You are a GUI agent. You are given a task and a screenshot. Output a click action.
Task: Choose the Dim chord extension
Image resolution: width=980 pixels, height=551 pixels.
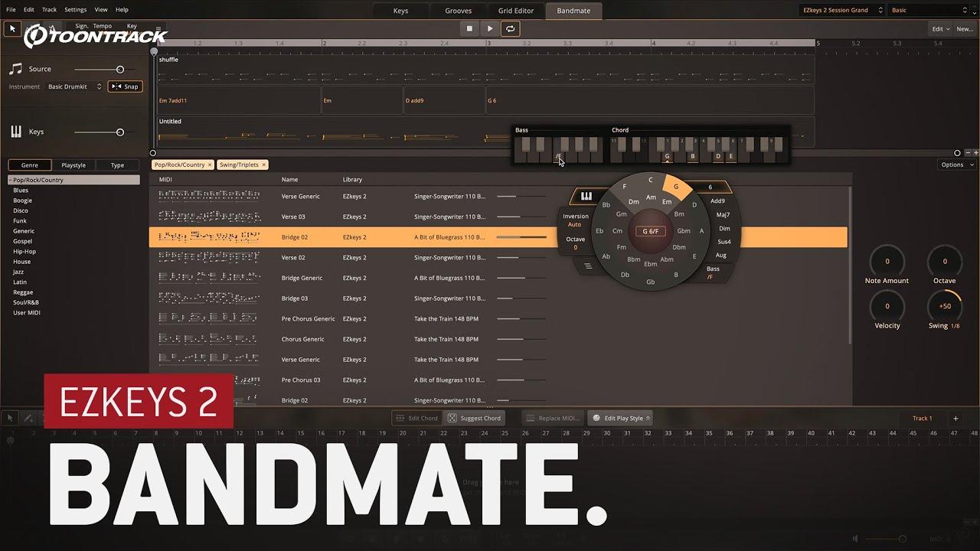pos(724,228)
